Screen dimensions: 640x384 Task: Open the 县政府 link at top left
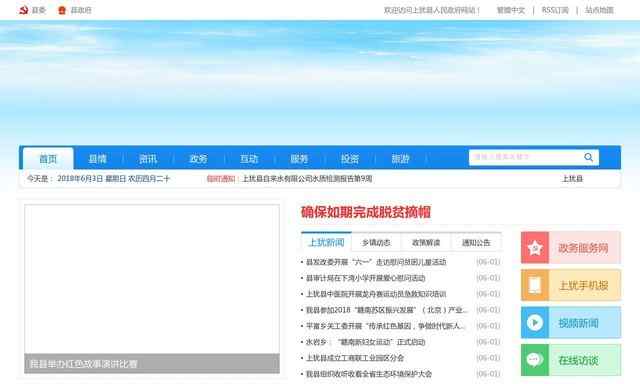pyautogui.click(x=81, y=10)
